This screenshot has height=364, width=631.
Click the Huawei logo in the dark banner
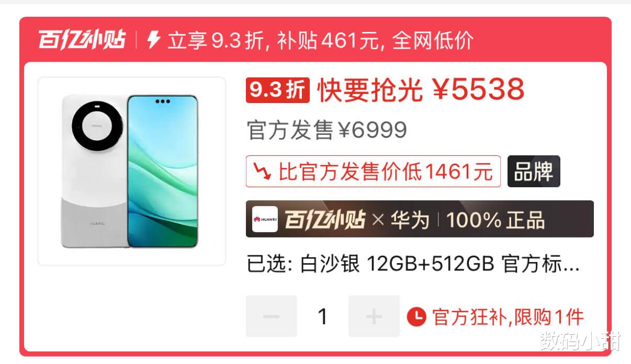click(x=265, y=219)
